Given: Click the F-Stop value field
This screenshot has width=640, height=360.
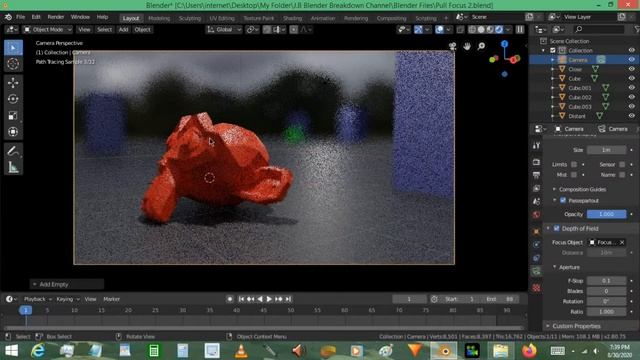Looking at the screenshot, I should coord(606,281).
